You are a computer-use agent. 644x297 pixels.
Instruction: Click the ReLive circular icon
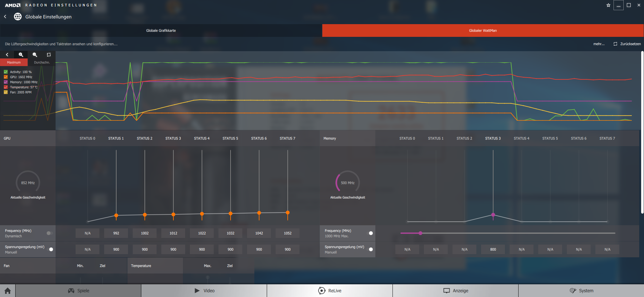(x=322, y=291)
